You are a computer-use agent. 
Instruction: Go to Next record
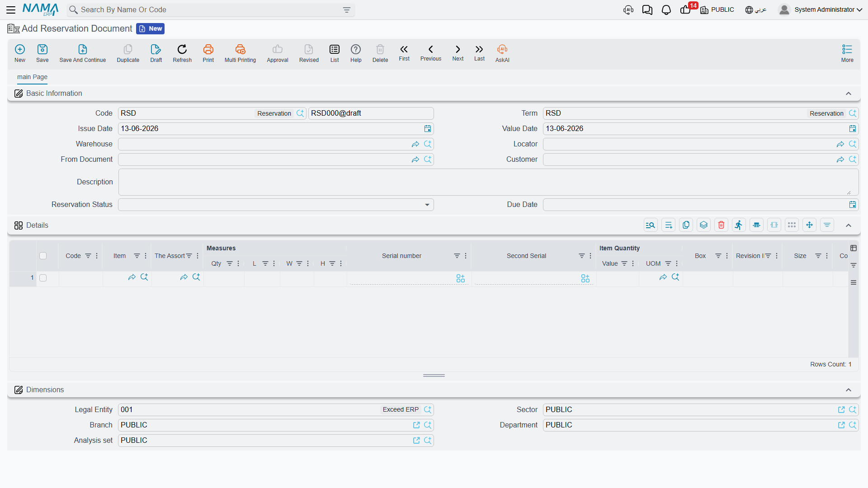coord(458,53)
